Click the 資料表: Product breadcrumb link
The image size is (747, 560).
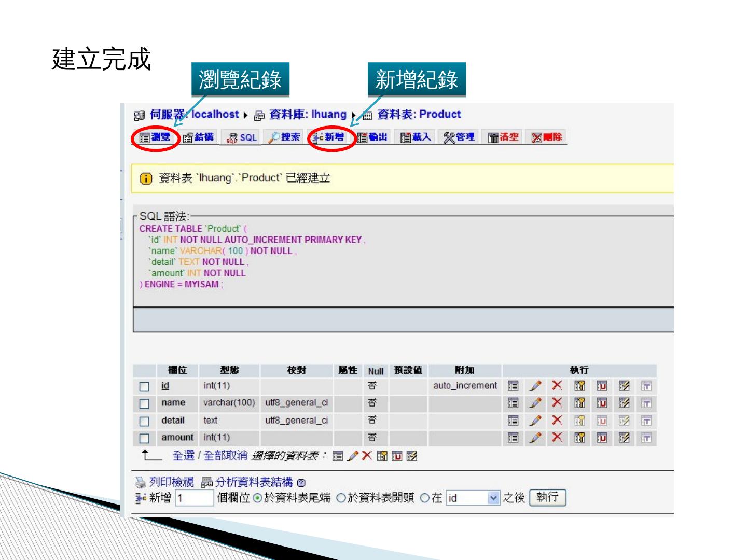(419, 115)
